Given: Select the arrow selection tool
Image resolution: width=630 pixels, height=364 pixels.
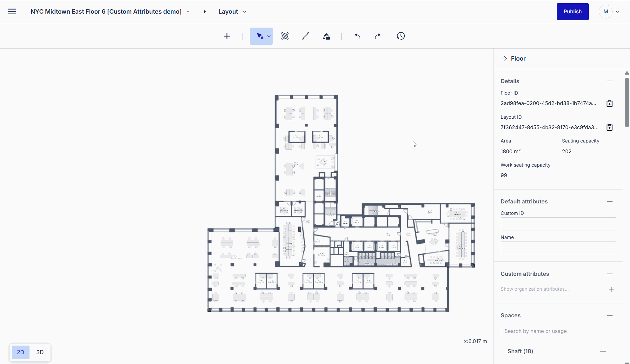Looking at the screenshot, I should tap(259, 36).
